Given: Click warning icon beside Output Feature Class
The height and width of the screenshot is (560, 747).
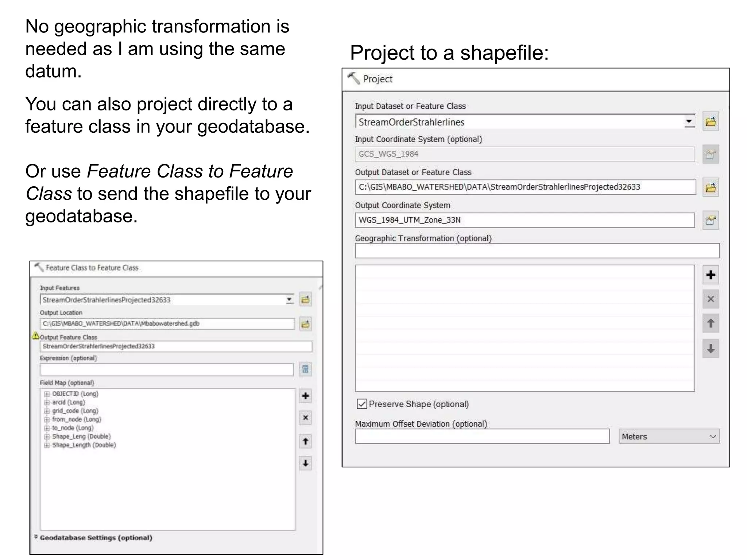Looking at the screenshot, I should point(36,335).
